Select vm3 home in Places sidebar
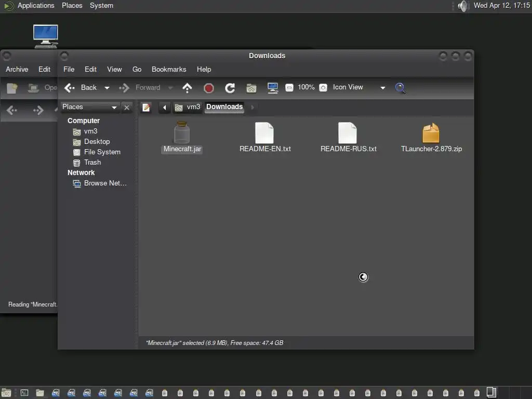532x399 pixels. 85,131
